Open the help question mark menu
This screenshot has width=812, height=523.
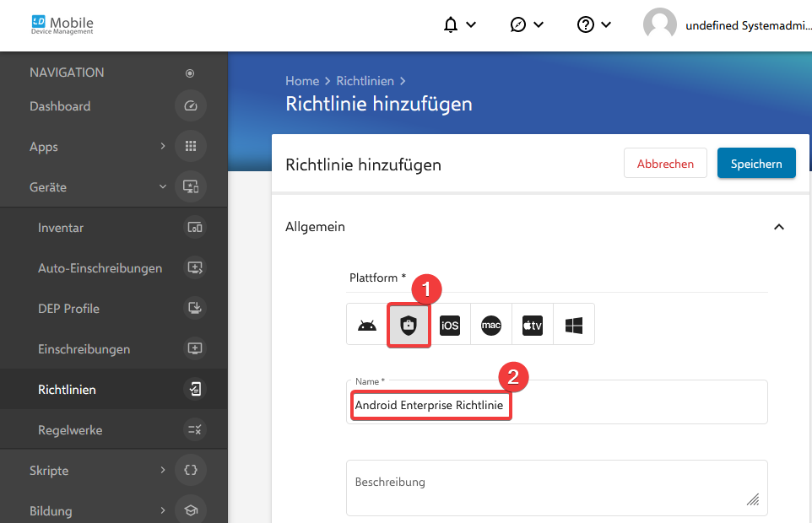tap(586, 24)
